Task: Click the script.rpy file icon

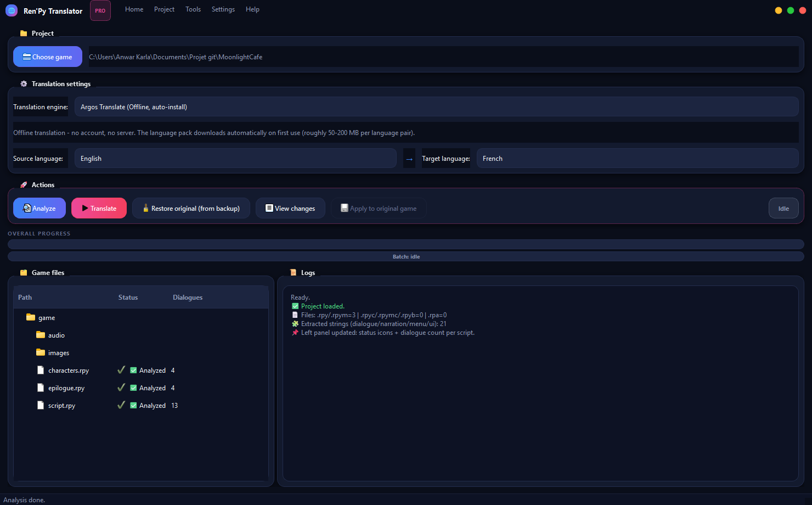Action: [x=41, y=405]
